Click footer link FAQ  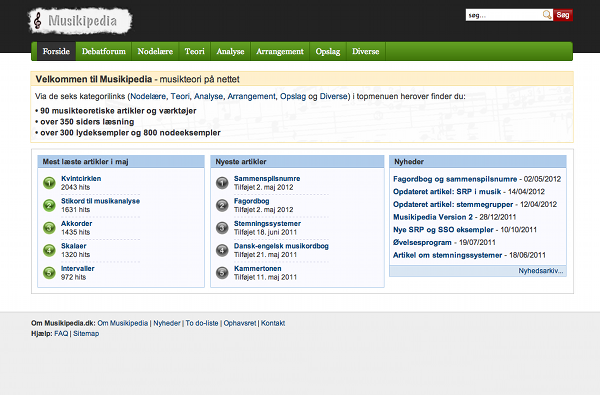[61, 333]
